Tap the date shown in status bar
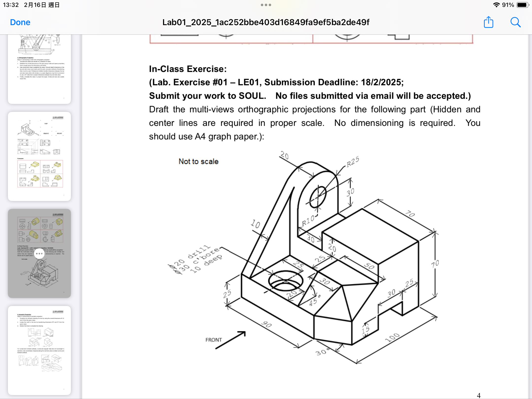Image resolution: width=532 pixels, height=399 pixels. tap(42, 5)
